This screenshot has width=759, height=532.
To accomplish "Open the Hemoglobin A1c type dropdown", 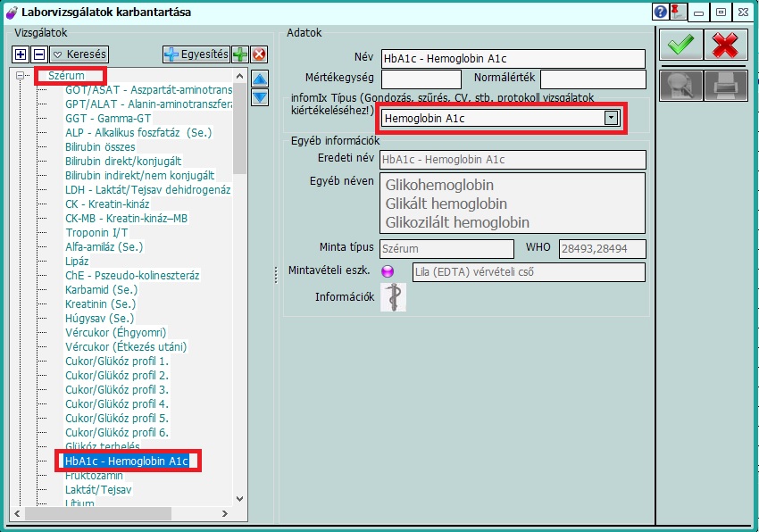I will click(x=611, y=118).
